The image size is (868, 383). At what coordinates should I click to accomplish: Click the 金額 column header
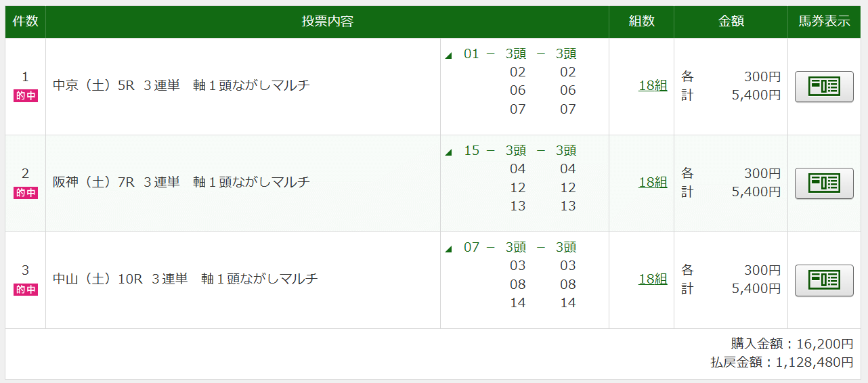pos(731,22)
